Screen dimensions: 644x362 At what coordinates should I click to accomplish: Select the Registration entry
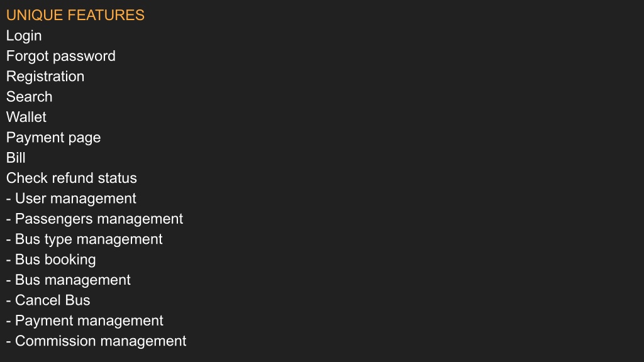[x=45, y=77]
